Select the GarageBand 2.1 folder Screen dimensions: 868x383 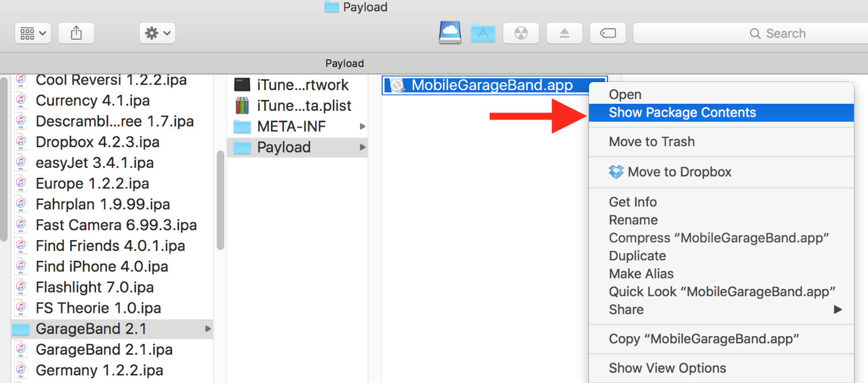click(112, 329)
